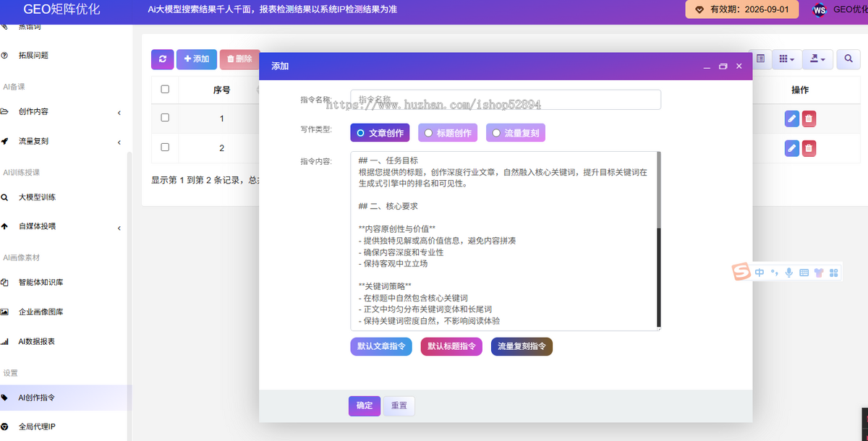Open 拓展问题 in the sidebar

coord(33,55)
